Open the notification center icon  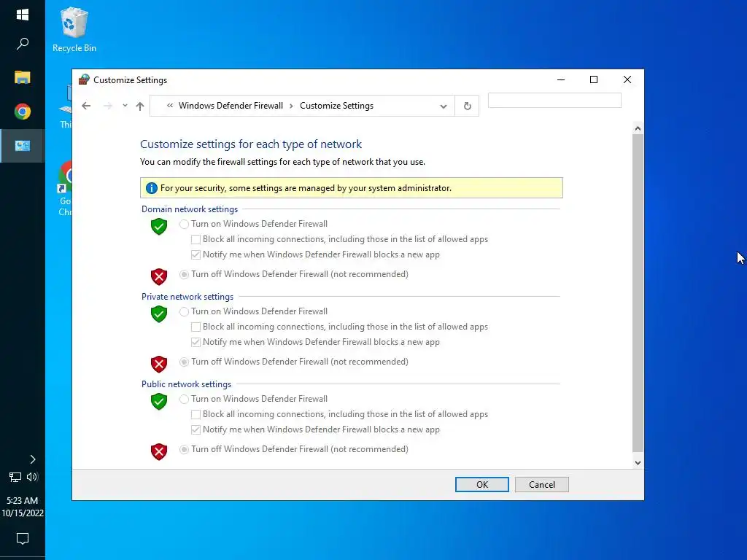23,539
